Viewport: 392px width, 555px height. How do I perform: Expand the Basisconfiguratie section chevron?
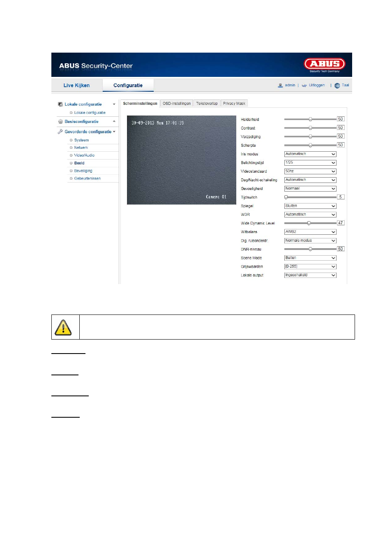point(114,122)
